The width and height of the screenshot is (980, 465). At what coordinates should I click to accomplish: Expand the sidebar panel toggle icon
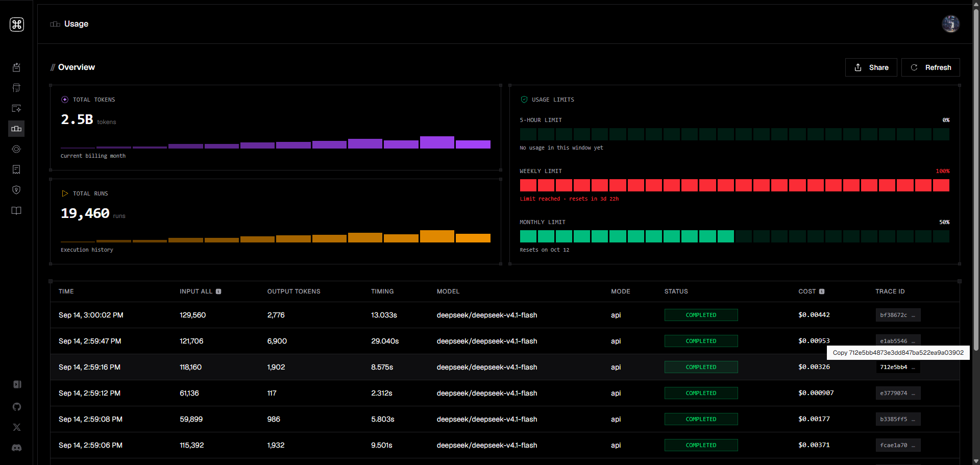(x=17, y=384)
